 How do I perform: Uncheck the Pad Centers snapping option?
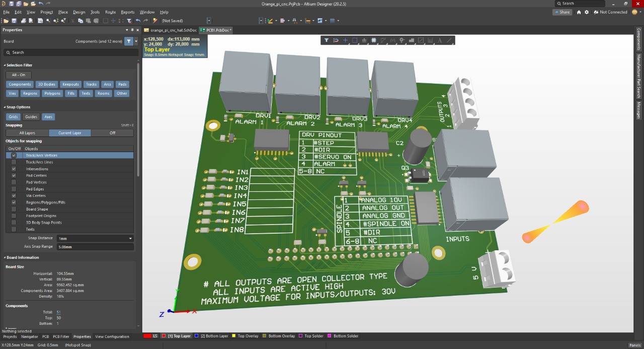coord(14,176)
